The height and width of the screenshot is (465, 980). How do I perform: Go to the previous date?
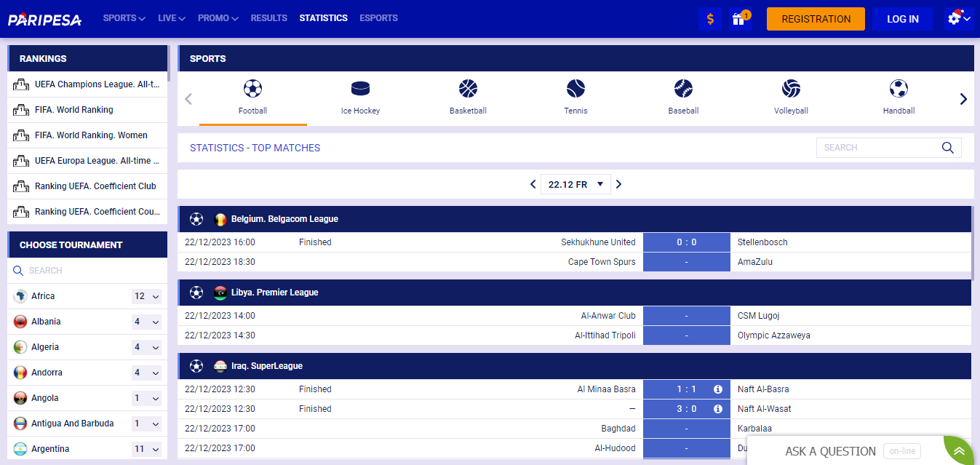tap(533, 184)
